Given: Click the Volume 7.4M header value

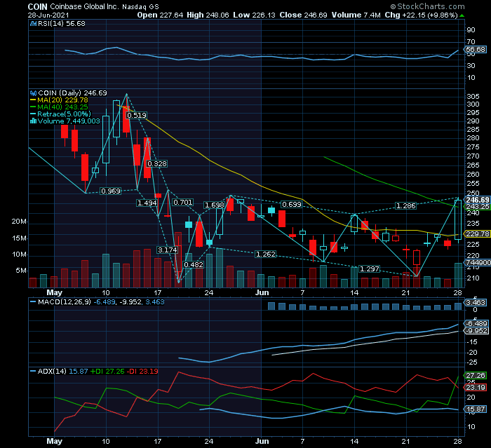Looking at the screenshot, I should click(356, 15).
